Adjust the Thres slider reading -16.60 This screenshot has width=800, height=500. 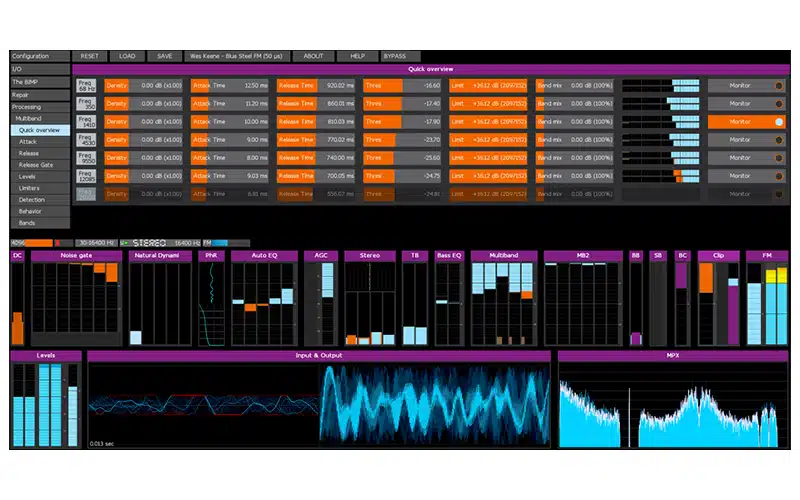point(402,86)
